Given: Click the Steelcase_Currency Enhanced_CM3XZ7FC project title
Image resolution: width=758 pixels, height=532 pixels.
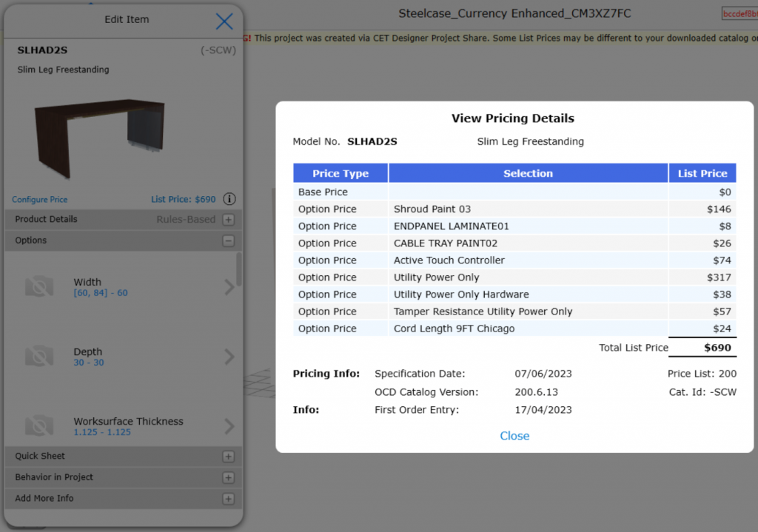Looking at the screenshot, I should point(514,13).
